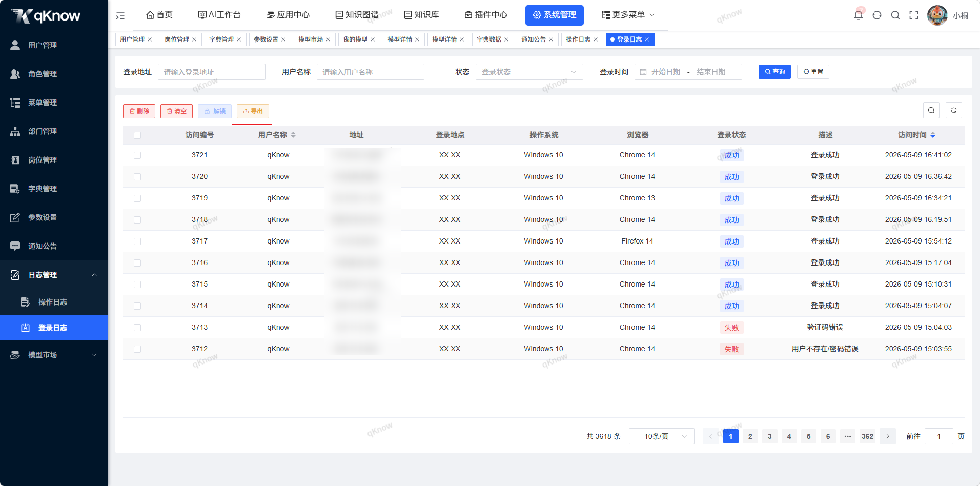Viewport: 980px width, 486px height.
Task: Open notifications bell icon
Action: point(859,15)
